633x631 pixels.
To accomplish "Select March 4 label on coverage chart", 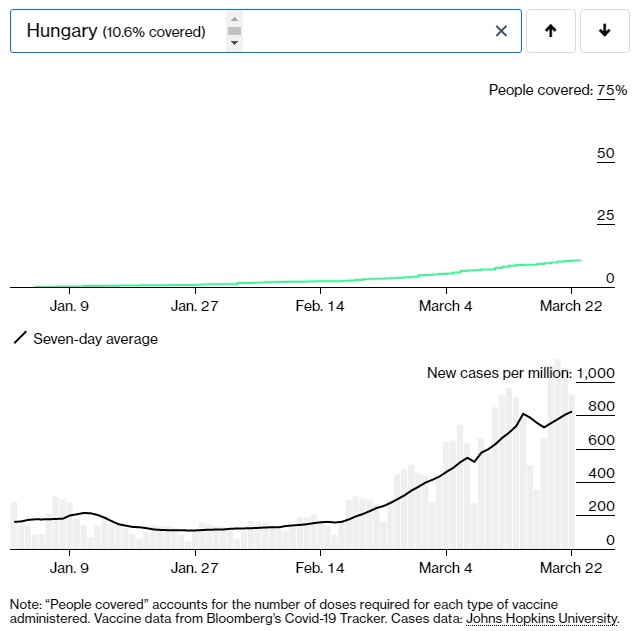I will 445,306.
